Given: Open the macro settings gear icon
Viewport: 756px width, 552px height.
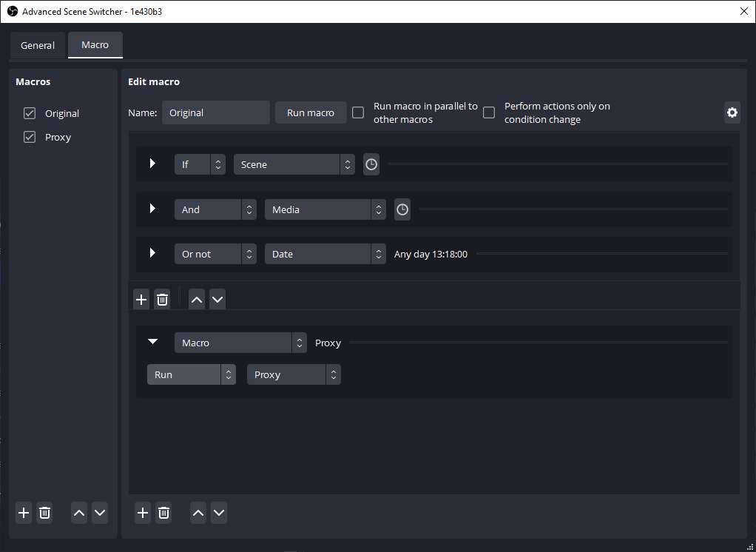Looking at the screenshot, I should [x=732, y=112].
